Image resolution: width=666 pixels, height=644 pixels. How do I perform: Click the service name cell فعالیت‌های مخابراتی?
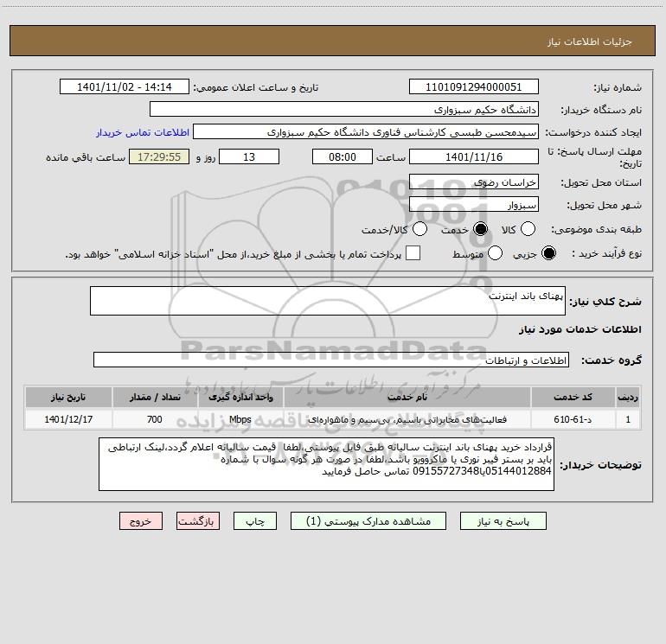click(407, 419)
